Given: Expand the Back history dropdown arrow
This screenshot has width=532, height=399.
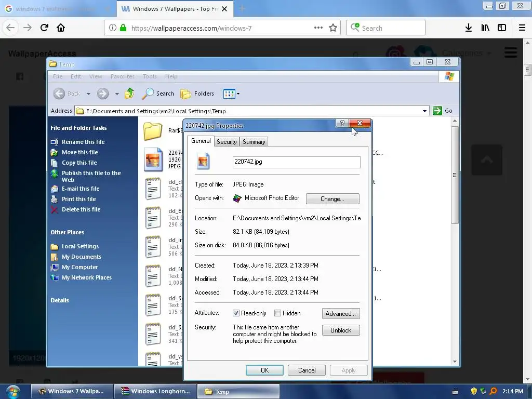Looking at the screenshot, I should 88,94.
